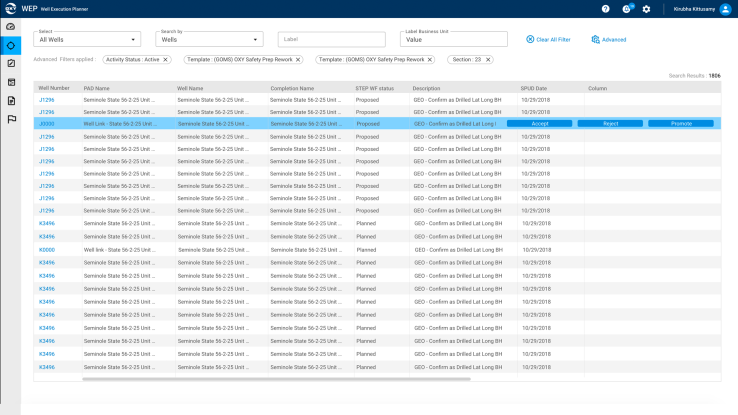Image resolution: width=738 pixels, height=415 pixels.
Task: Sort by Well Name column header
Action: [190, 88]
